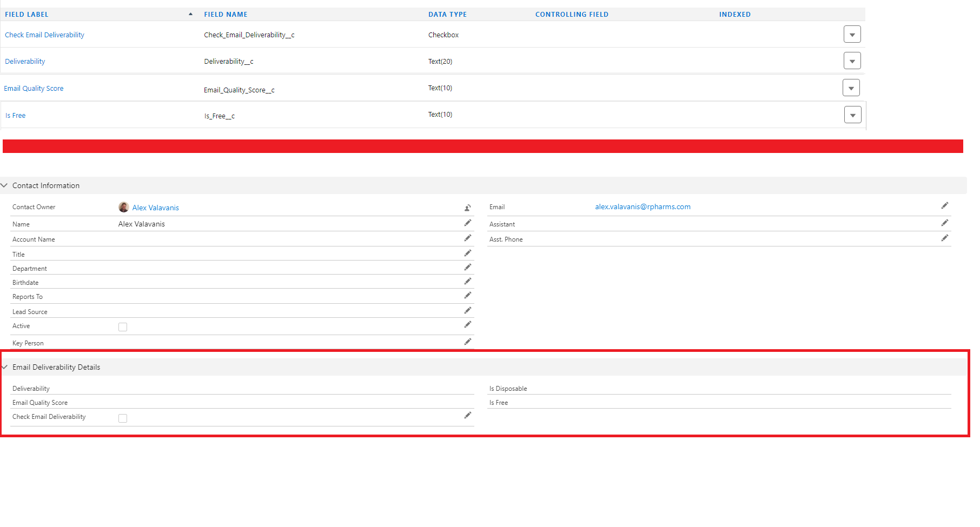980x527 pixels.
Task: Click edit pencil on Title row
Action: (x=467, y=254)
